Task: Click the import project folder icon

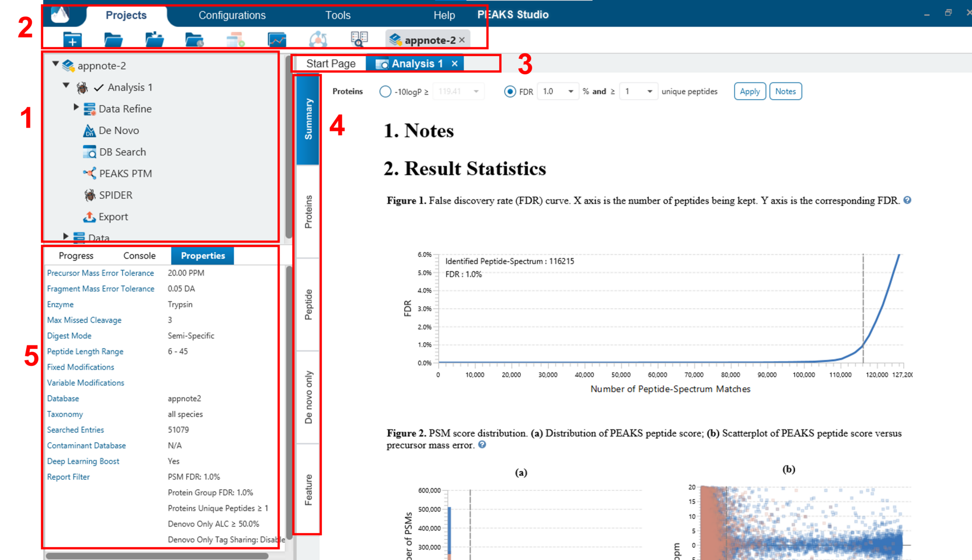Action: pyautogui.click(x=154, y=40)
